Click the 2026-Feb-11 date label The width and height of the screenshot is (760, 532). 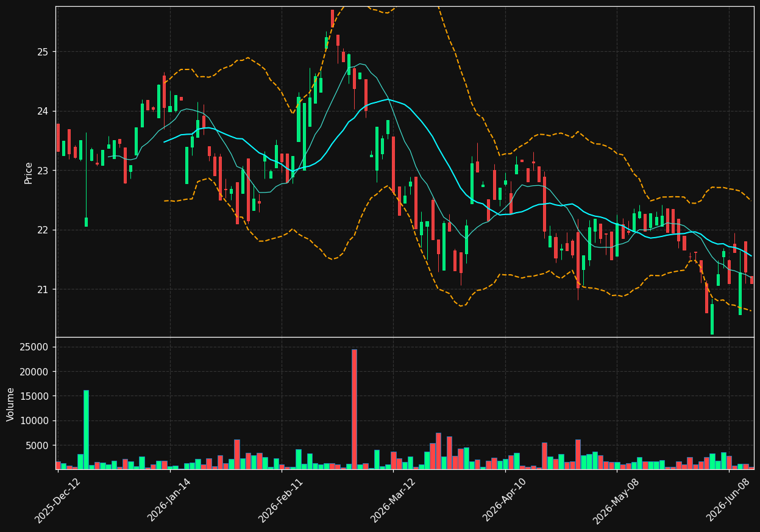coord(281,500)
